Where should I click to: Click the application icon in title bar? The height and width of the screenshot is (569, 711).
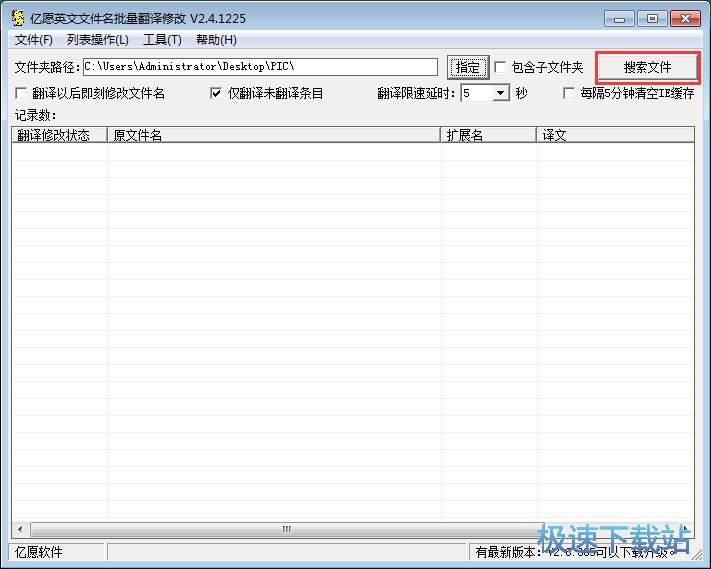18,18
